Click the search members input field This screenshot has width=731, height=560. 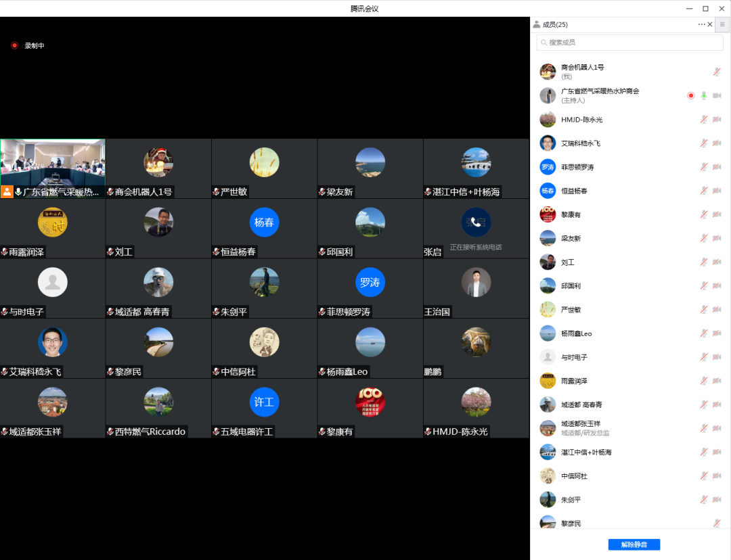(x=630, y=43)
